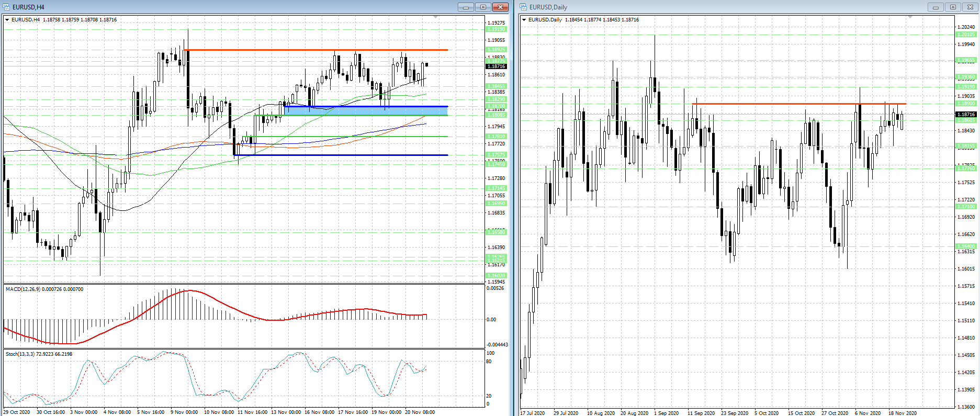Click the chart shift marker on Daily chart
Image resolution: width=980 pixels, height=416 pixels.
[x=910, y=17]
